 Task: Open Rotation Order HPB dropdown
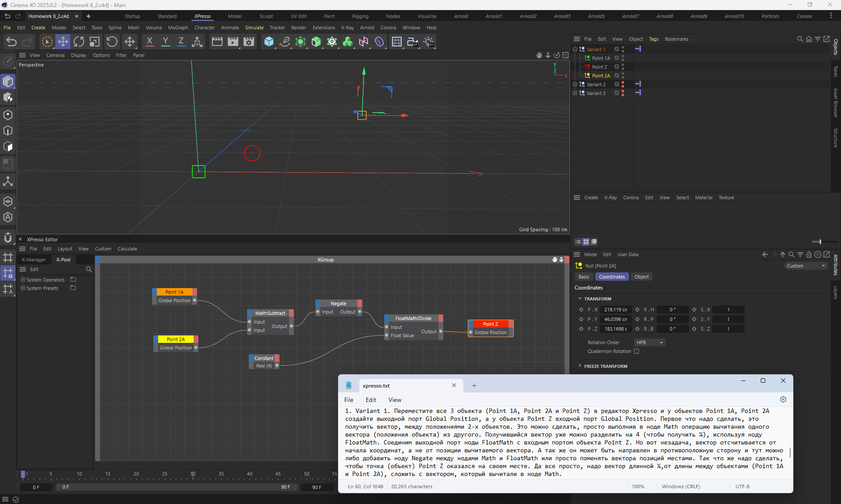pyautogui.click(x=649, y=342)
